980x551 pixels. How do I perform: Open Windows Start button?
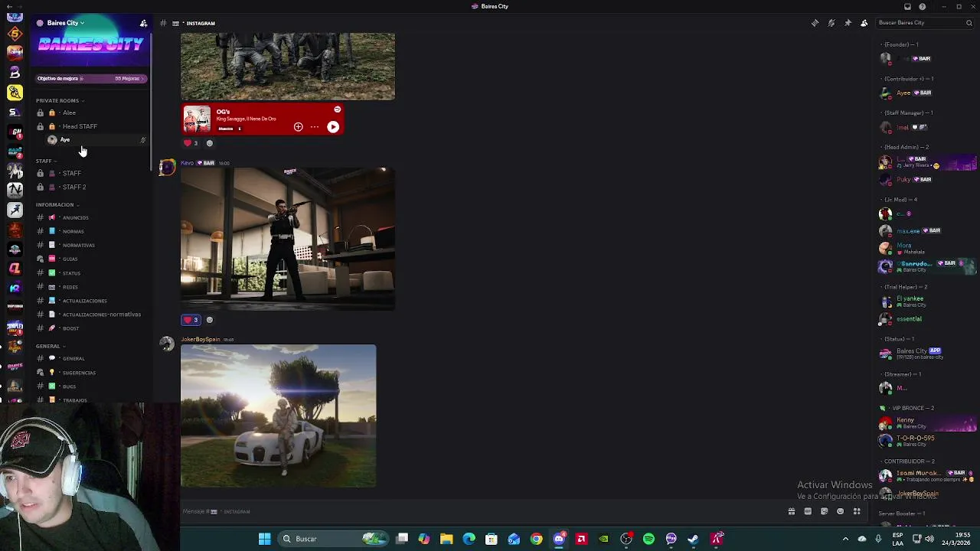tap(264, 539)
